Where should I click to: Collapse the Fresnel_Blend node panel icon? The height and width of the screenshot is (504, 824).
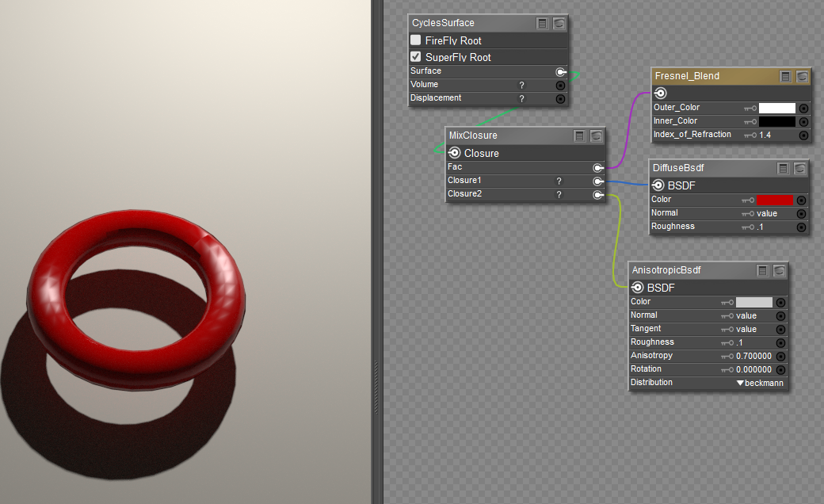coord(786,77)
